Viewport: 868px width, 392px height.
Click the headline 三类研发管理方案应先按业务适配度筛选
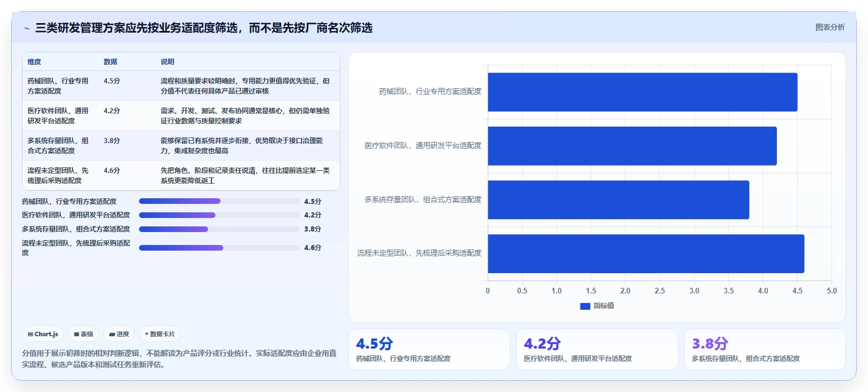point(204,28)
